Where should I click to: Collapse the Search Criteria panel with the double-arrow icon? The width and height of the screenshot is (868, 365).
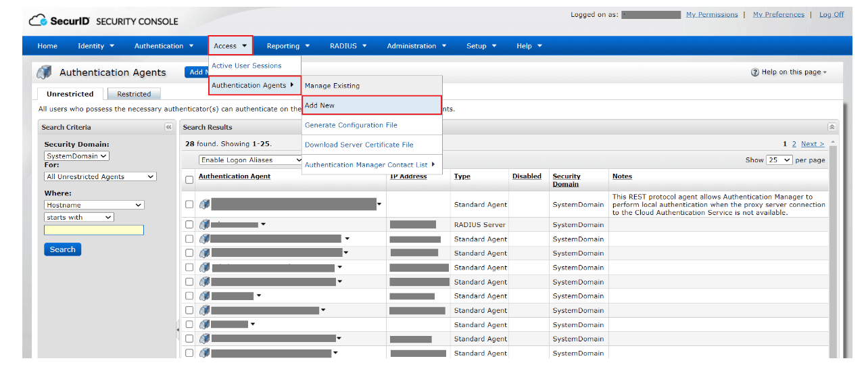[168, 127]
